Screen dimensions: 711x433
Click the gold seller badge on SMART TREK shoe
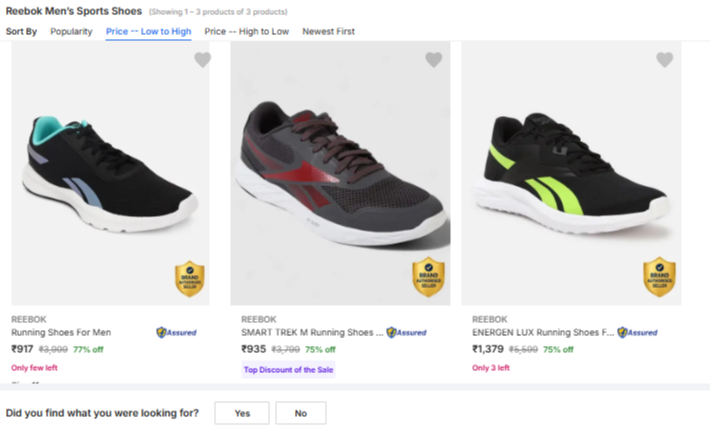pos(429,277)
